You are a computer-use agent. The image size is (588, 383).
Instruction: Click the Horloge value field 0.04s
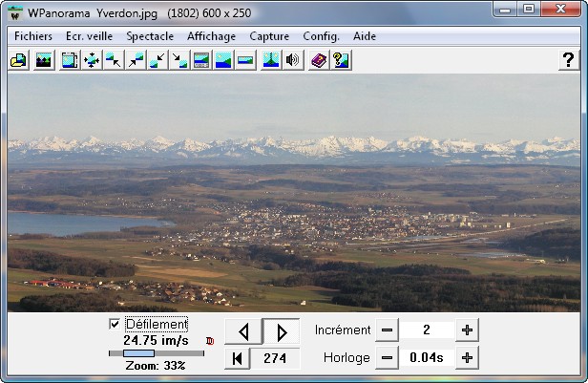(x=427, y=358)
